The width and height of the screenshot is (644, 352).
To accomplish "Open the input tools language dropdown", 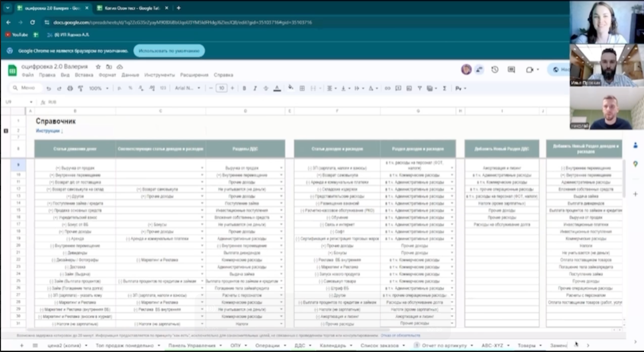I will 461,88.
